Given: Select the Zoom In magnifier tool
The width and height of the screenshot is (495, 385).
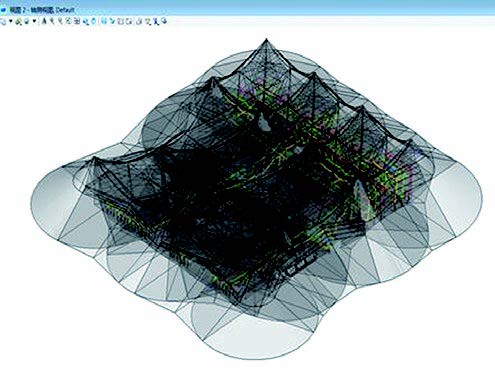Looking at the screenshot, I should pyautogui.click(x=52, y=22).
